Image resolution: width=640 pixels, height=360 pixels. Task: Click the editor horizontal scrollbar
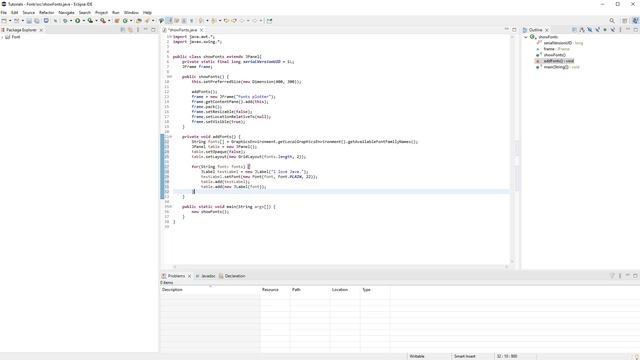pos(340,267)
